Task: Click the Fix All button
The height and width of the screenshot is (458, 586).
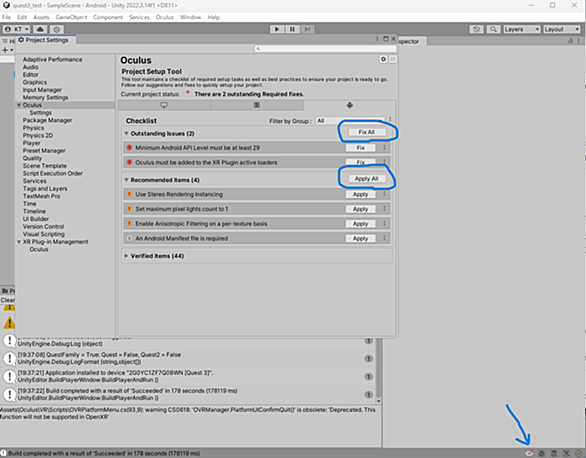Action: (x=366, y=132)
